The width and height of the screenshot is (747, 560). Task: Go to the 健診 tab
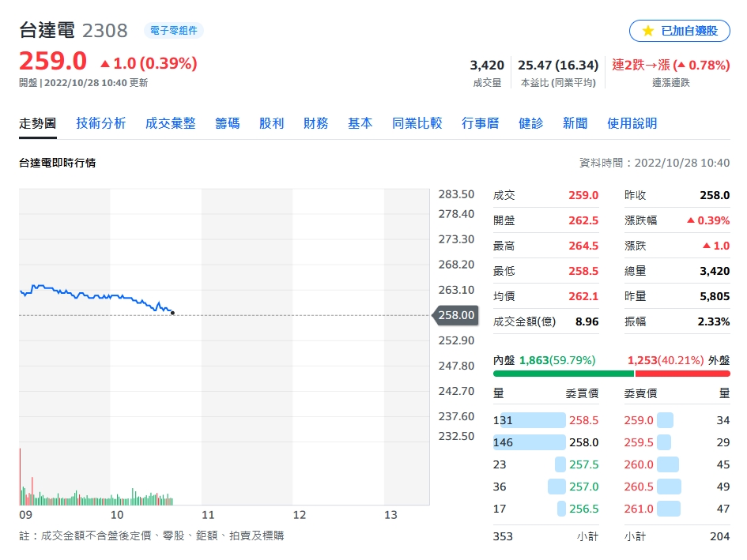pyautogui.click(x=530, y=124)
